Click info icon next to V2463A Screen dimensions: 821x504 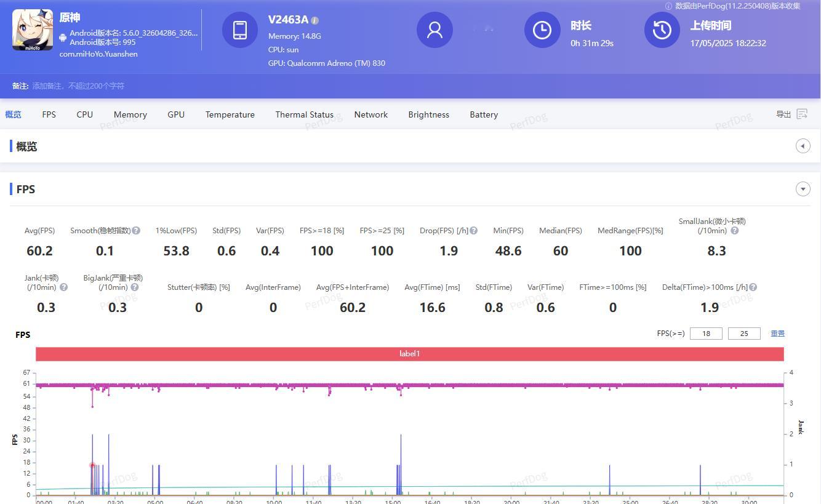[315, 20]
